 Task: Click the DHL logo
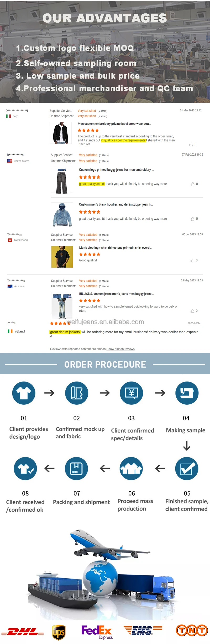click(x=23, y=631)
